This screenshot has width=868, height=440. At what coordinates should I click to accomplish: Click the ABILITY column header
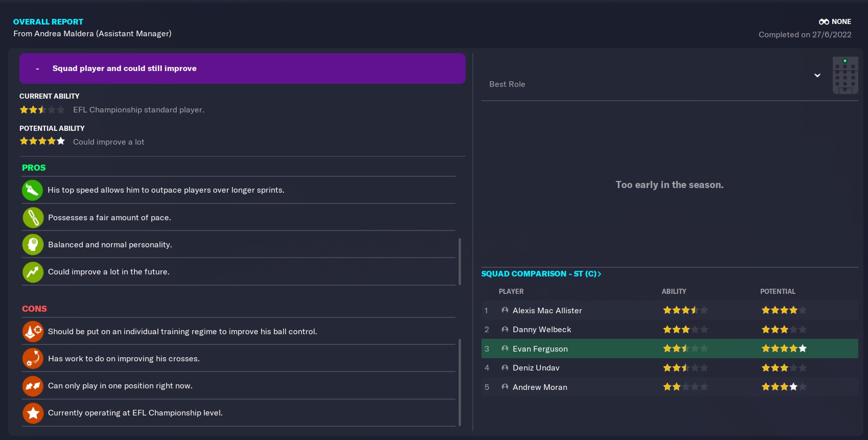tap(674, 291)
